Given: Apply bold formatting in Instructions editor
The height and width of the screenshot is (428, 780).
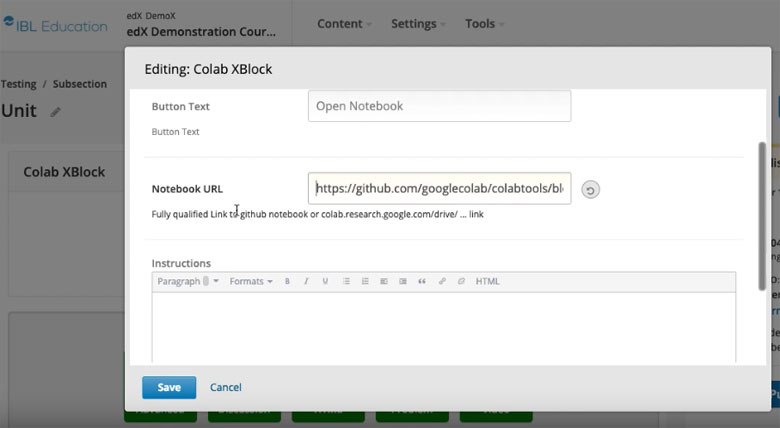Looking at the screenshot, I should pos(287,282).
